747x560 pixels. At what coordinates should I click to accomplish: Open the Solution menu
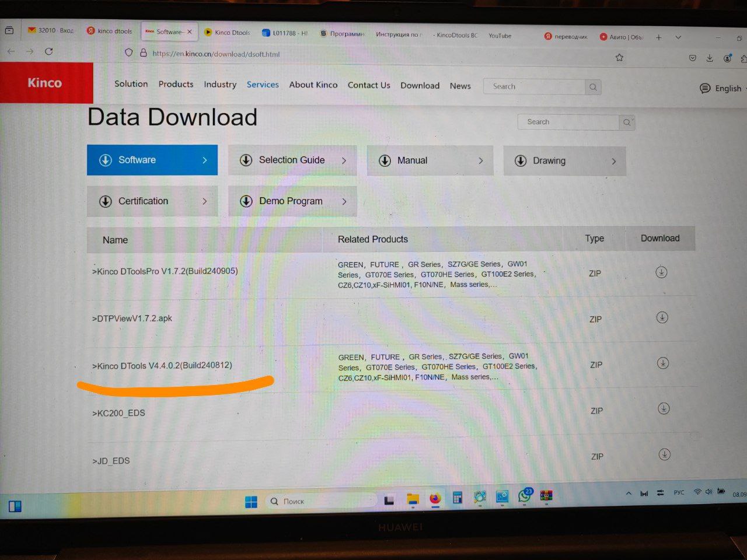pos(131,83)
